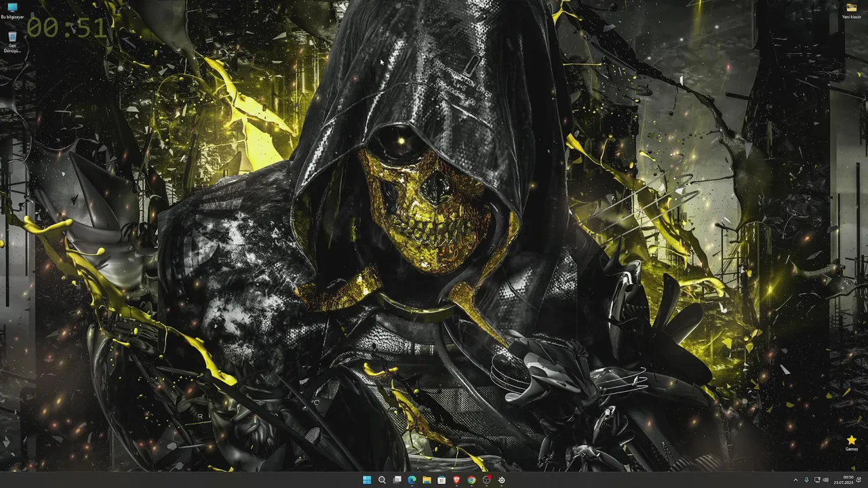Click the 00:51 desktop clock widget
868x488 pixels.
click(66, 28)
